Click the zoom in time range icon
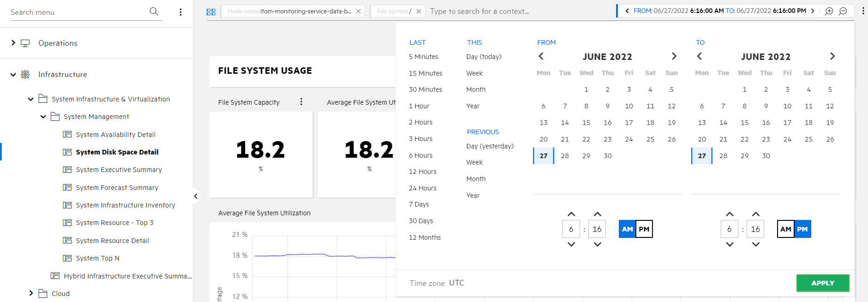This screenshot has width=868, height=302. (x=829, y=11)
